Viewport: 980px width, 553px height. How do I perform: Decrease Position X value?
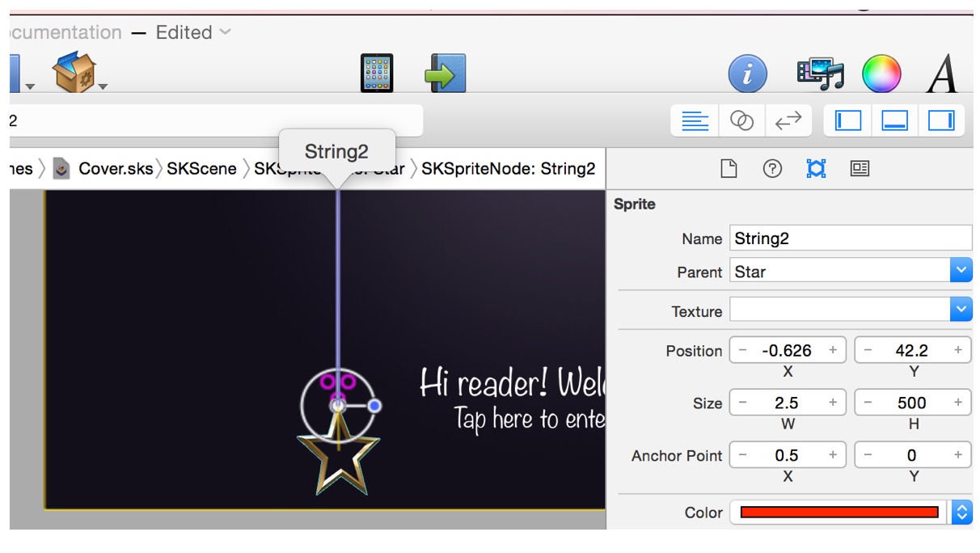743,350
